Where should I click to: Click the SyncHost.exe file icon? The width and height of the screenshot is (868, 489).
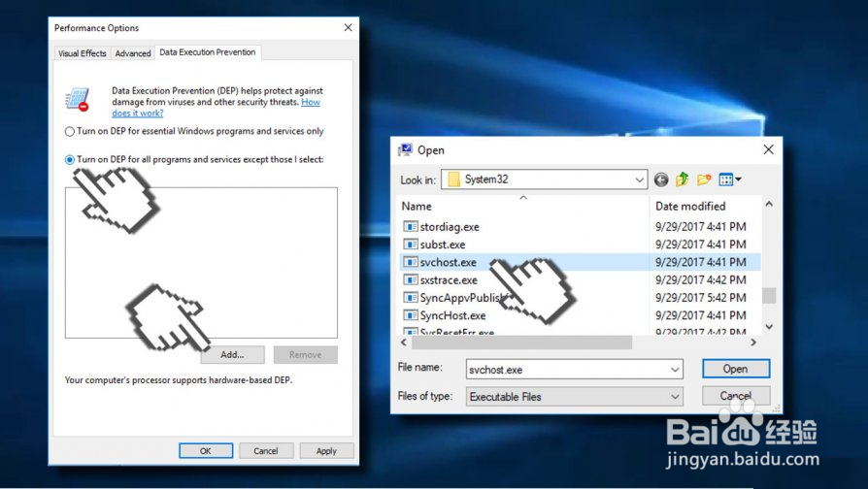[410, 314]
